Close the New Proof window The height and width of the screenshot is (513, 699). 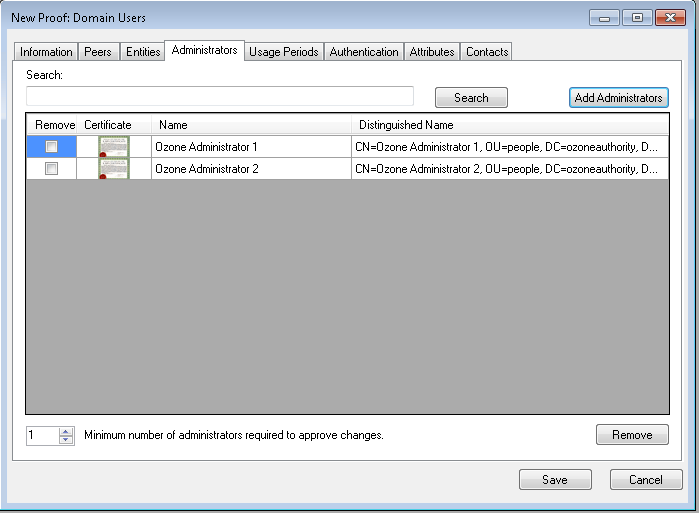coord(670,18)
